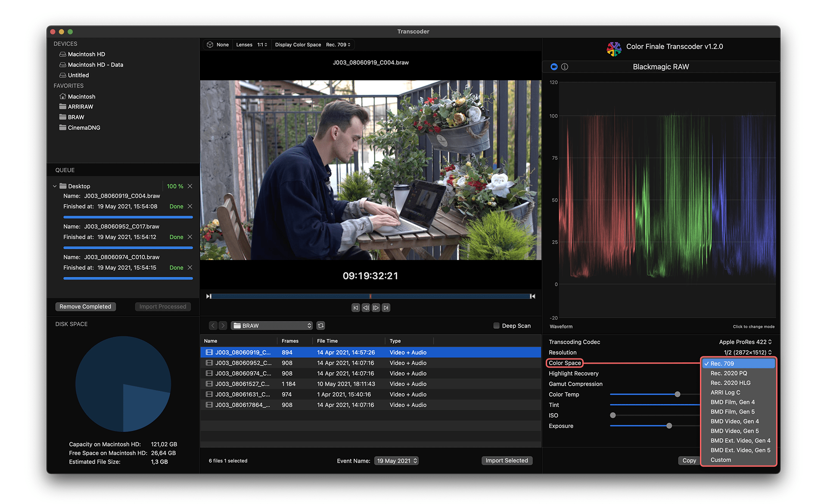Image resolution: width=827 pixels, height=504 pixels.
Task: Click the Remove Completed button
Action: pyautogui.click(x=85, y=307)
